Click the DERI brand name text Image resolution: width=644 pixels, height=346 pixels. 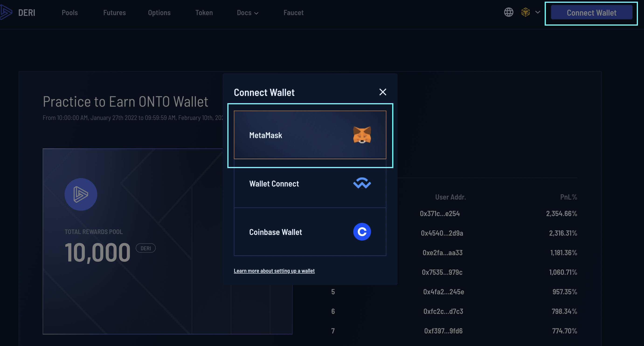tap(27, 13)
